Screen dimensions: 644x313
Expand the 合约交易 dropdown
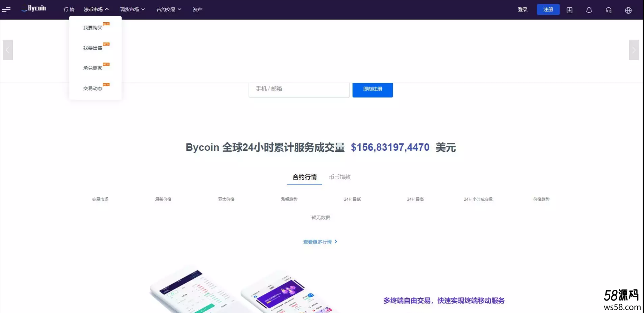169,9
